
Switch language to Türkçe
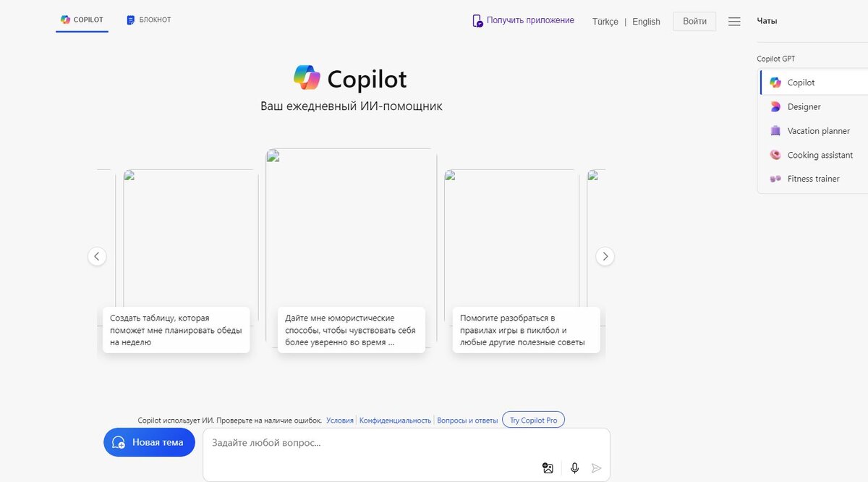click(605, 22)
